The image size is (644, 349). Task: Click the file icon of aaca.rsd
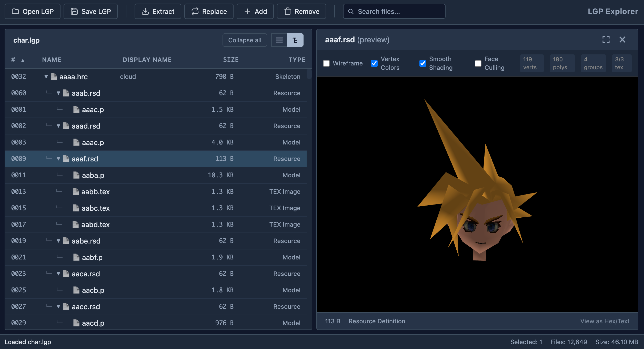click(66, 274)
